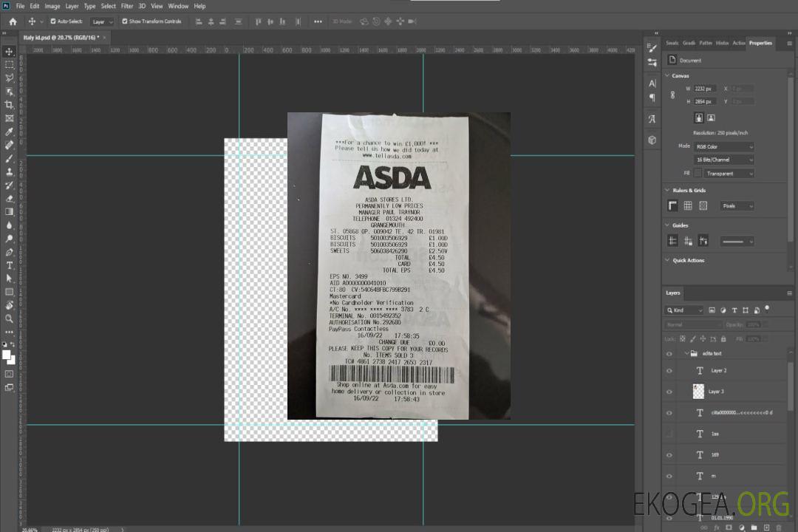This screenshot has width=798, height=532.
Task: Create a new layer via plus icon
Action: tap(766, 528)
